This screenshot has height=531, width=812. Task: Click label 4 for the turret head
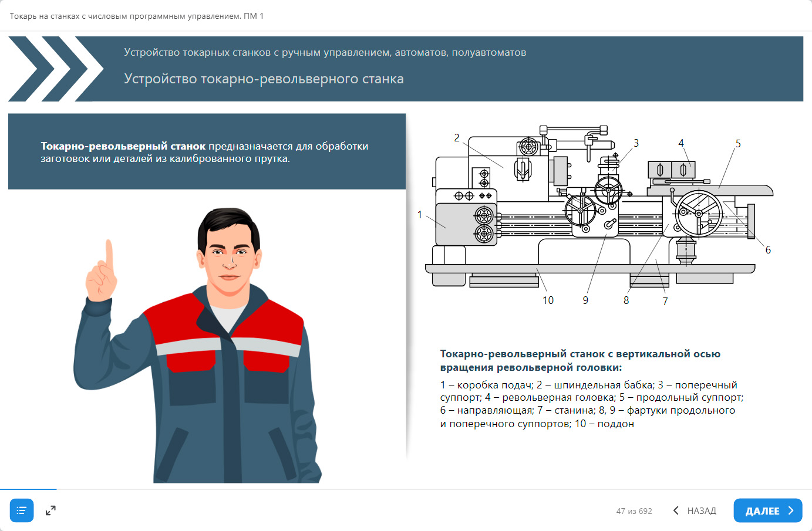click(x=681, y=143)
